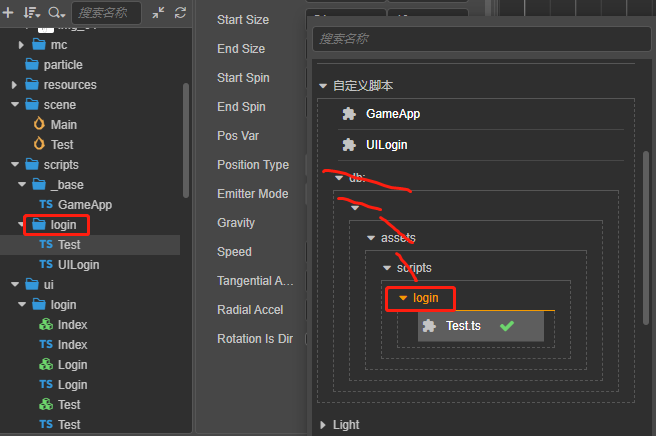Select the Test prefab asset
The height and width of the screenshot is (436, 656).
coord(60,405)
